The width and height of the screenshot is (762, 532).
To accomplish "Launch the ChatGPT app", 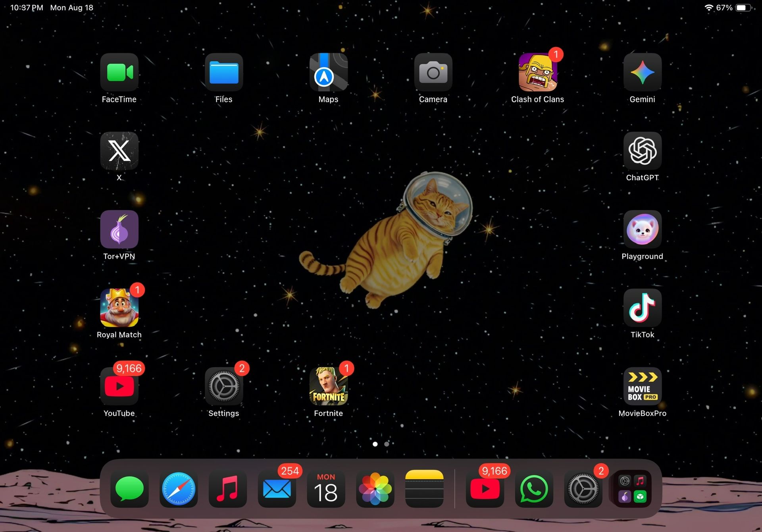I will click(643, 151).
